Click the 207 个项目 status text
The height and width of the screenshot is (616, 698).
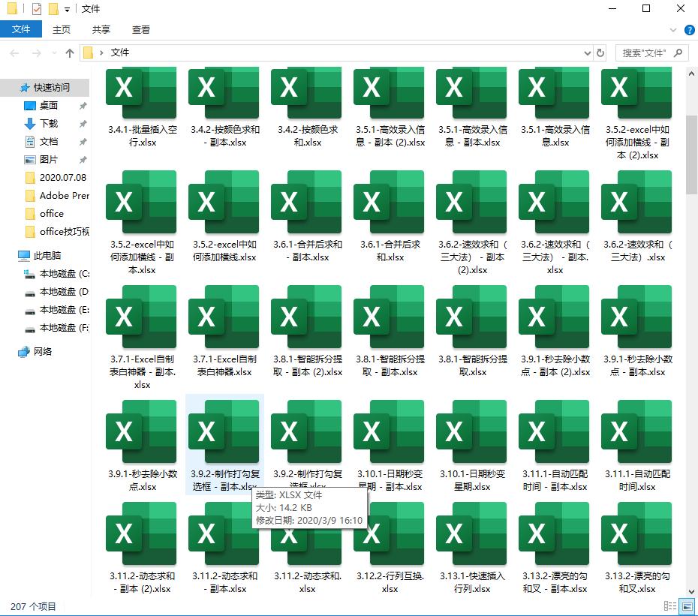33,606
